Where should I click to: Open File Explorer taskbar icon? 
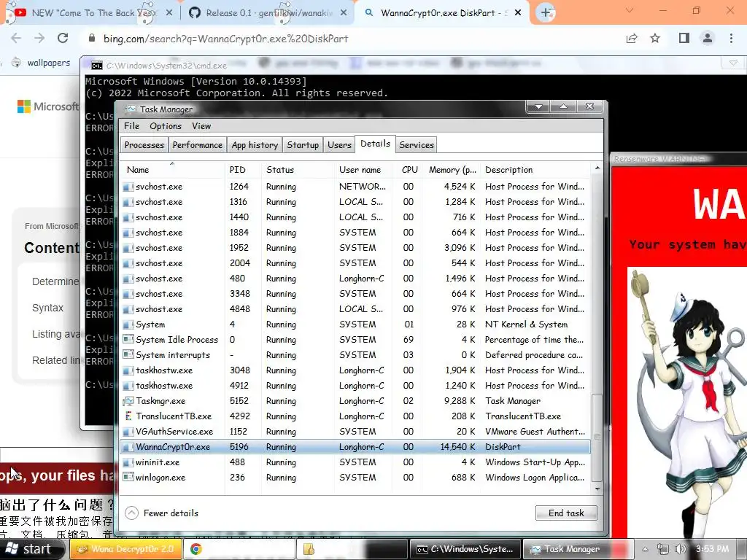coord(309,549)
